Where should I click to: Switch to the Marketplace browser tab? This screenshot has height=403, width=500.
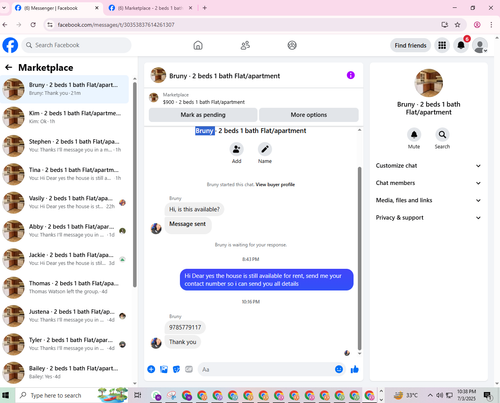150,8
